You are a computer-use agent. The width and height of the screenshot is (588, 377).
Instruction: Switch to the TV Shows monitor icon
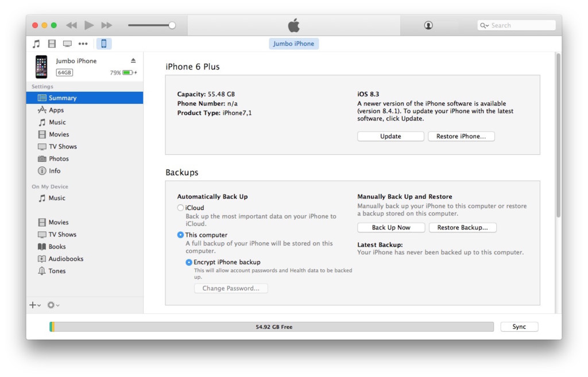[x=68, y=44]
